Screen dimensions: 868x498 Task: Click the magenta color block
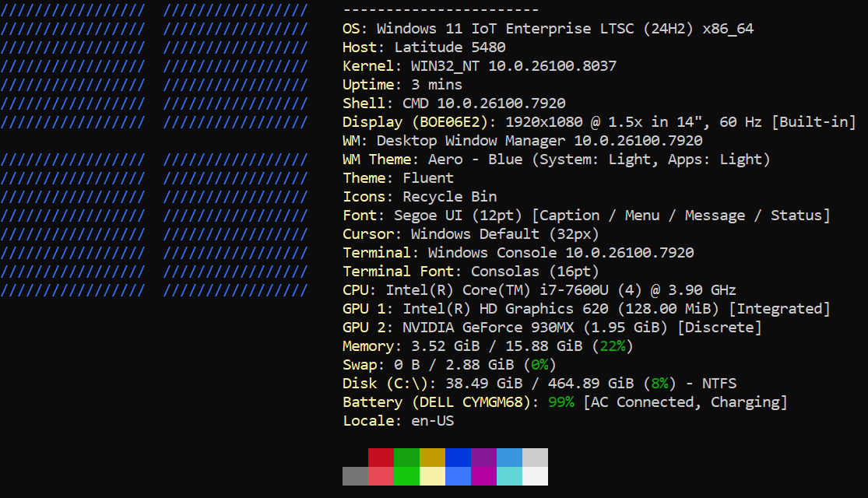point(483,476)
